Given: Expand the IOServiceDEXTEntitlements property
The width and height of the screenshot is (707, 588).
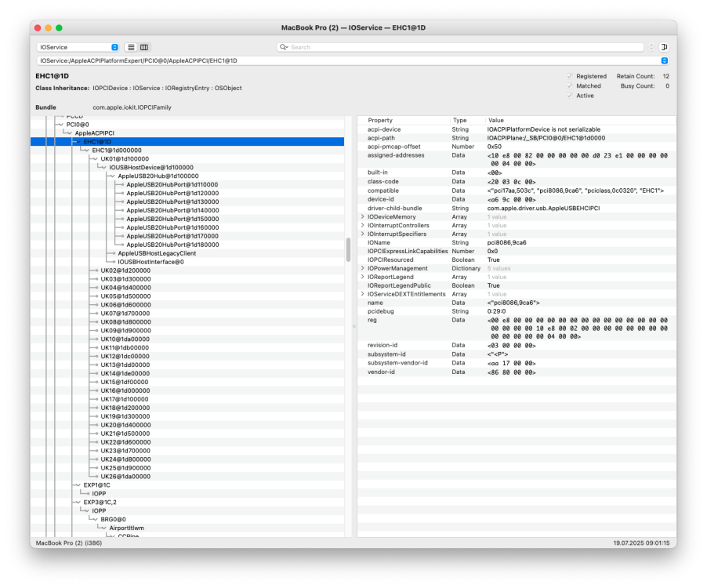Looking at the screenshot, I should coord(363,294).
